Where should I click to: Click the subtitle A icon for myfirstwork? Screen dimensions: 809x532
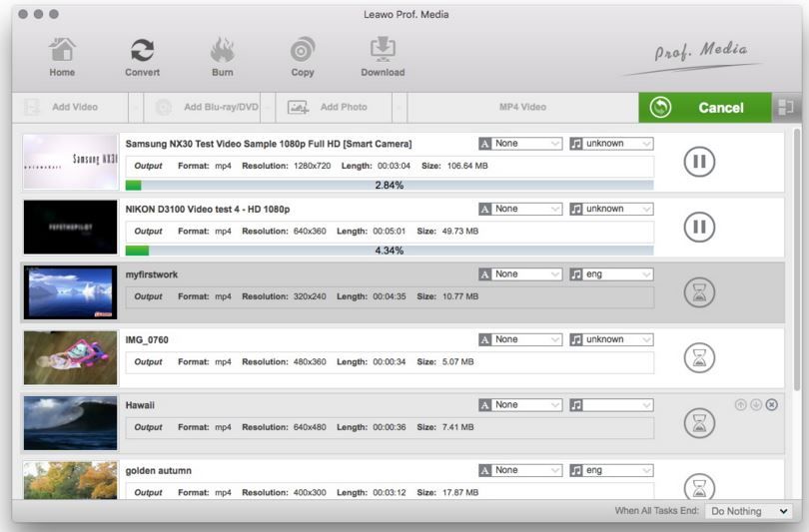pyautogui.click(x=484, y=274)
